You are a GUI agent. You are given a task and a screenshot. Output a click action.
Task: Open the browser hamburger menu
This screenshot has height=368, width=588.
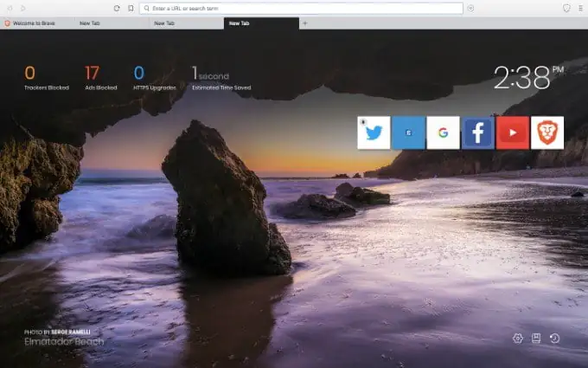(580, 8)
